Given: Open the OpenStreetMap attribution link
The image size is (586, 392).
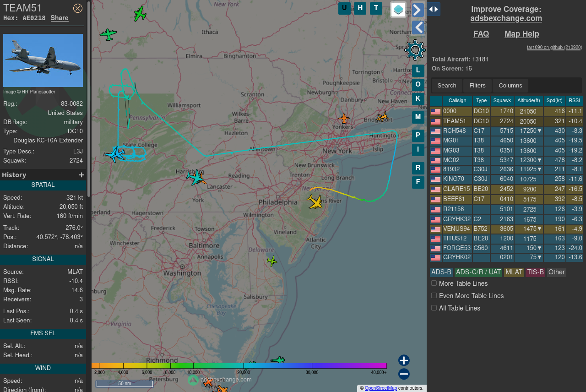Looking at the screenshot, I should point(381,388).
